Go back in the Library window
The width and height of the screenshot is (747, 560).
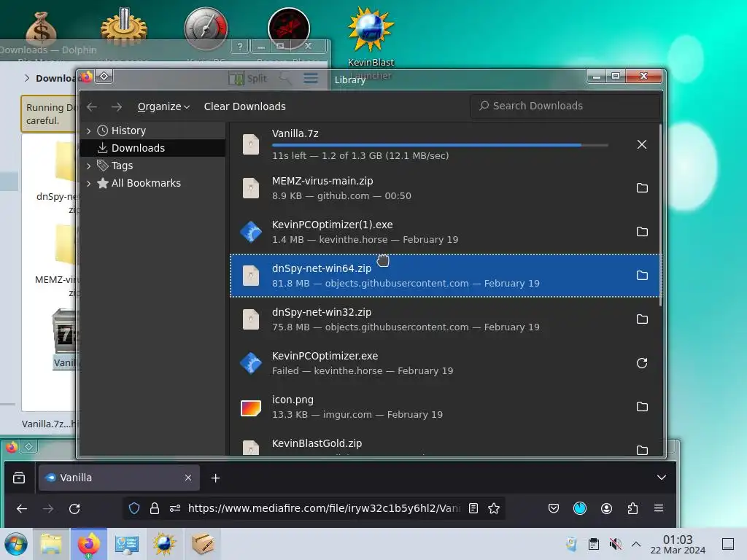pyautogui.click(x=92, y=106)
